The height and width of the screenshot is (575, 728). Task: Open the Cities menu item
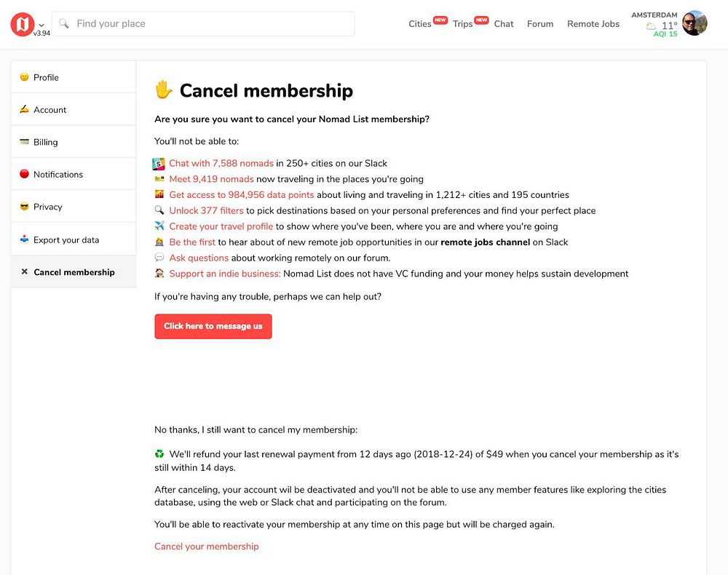pos(420,24)
